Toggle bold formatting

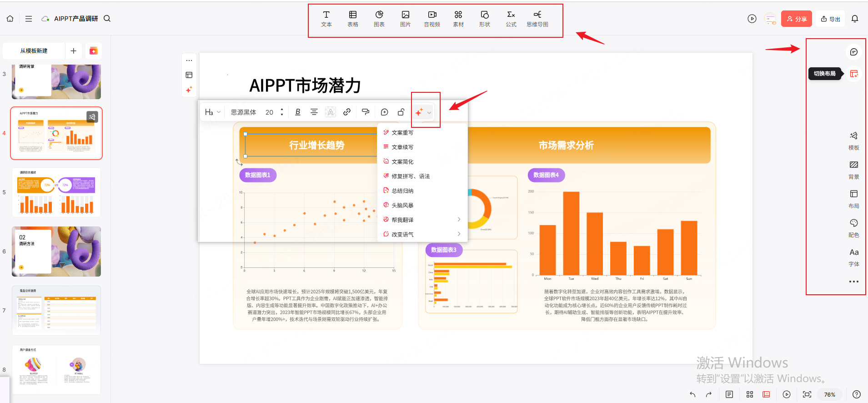click(x=298, y=112)
